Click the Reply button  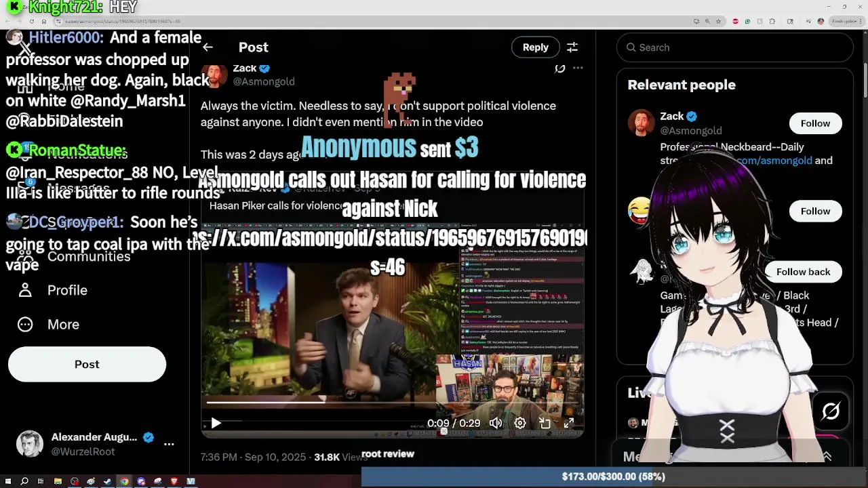[535, 47]
